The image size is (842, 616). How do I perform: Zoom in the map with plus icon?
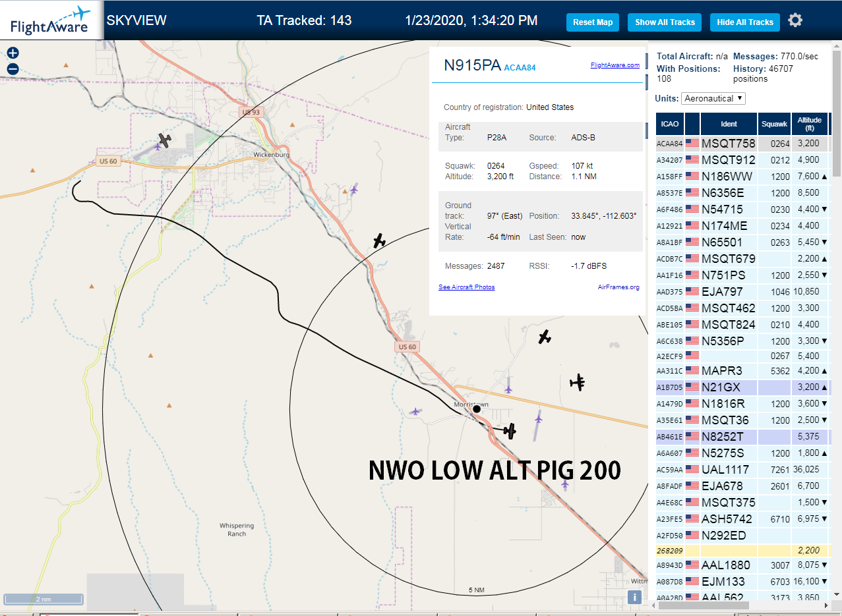(x=13, y=53)
